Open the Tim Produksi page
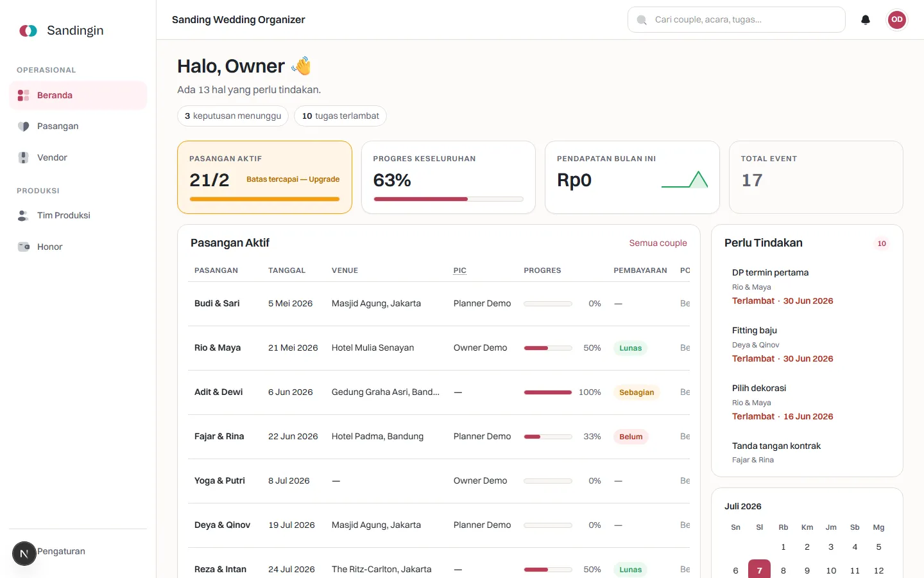 click(78, 216)
